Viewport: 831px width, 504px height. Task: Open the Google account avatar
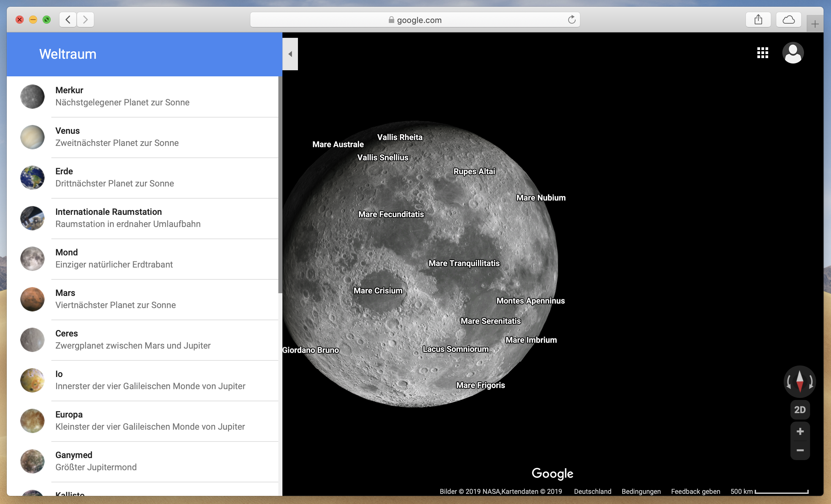[793, 53]
